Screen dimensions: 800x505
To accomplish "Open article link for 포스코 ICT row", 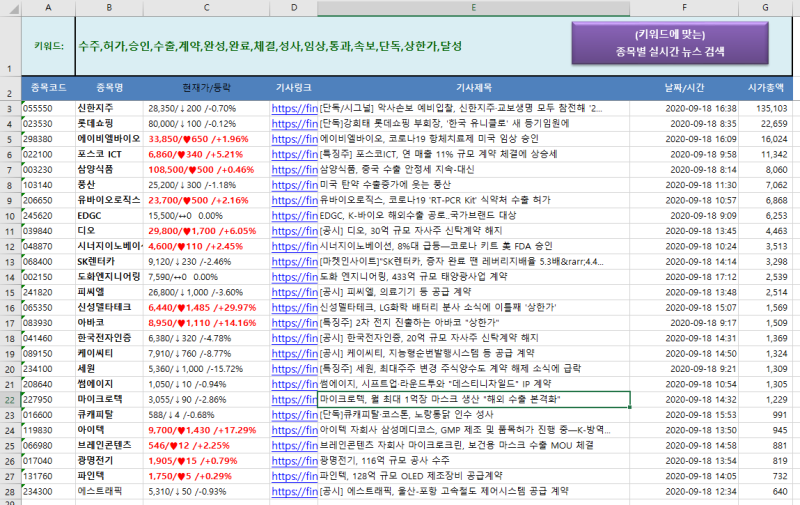I will (x=294, y=154).
